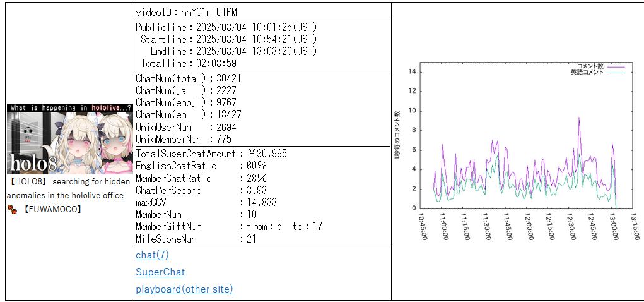Click the StartTime 10:54:21 row
644x302 pixels.
point(229,40)
